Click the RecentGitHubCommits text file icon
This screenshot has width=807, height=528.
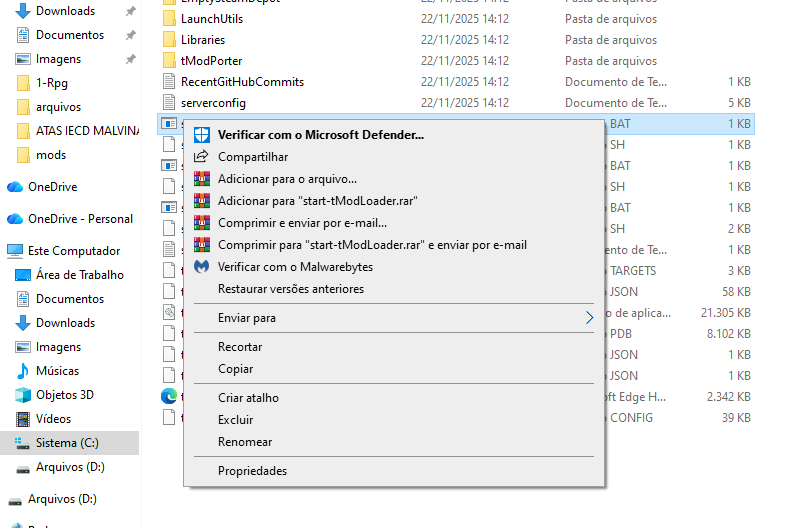[x=169, y=81]
